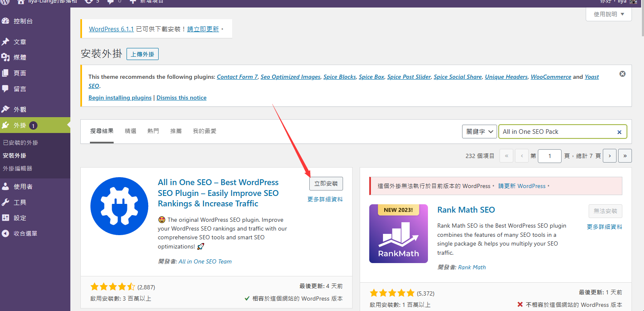Open 更多詳細資料 for All in One SEO
This screenshot has width=644, height=311.
pyautogui.click(x=325, y=199)
